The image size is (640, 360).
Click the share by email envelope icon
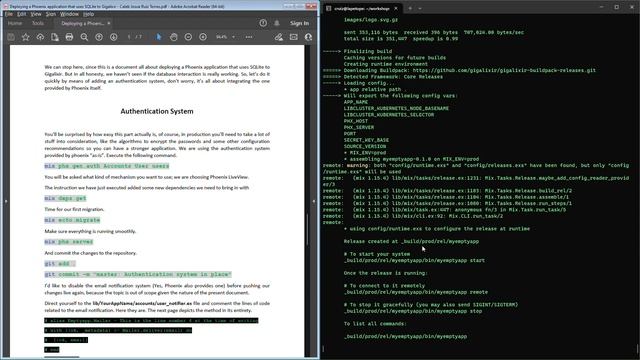point(293,37)
